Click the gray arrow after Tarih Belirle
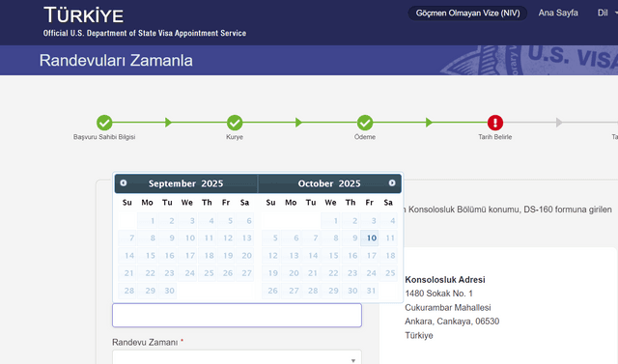Screen dimensions: 618x364 pos(559,123)
